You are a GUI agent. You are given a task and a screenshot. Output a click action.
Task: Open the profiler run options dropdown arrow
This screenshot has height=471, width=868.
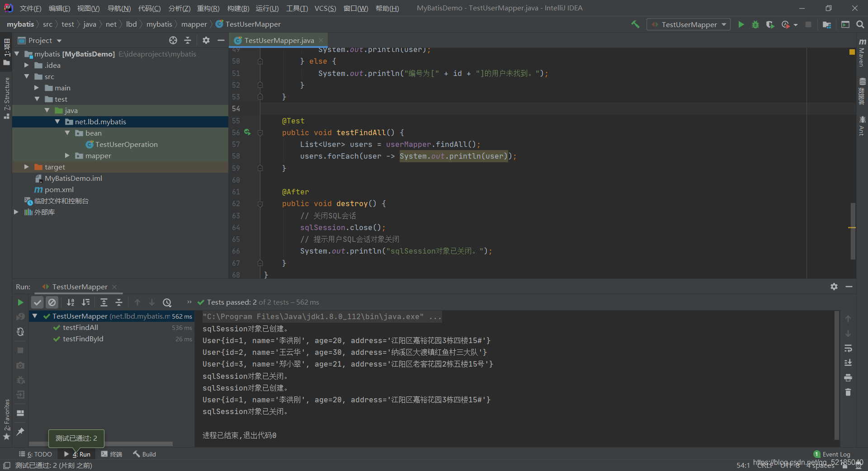[x=795, y=25]
